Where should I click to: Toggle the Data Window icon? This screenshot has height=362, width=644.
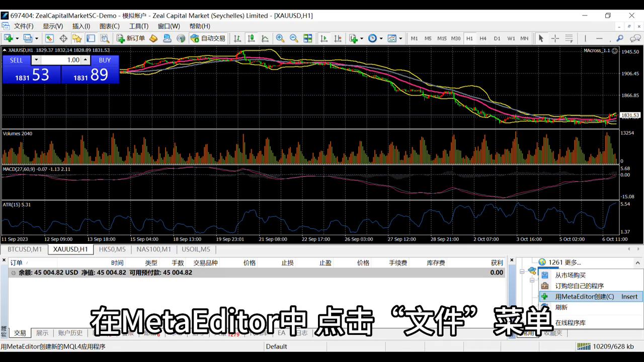pos(63,38)
